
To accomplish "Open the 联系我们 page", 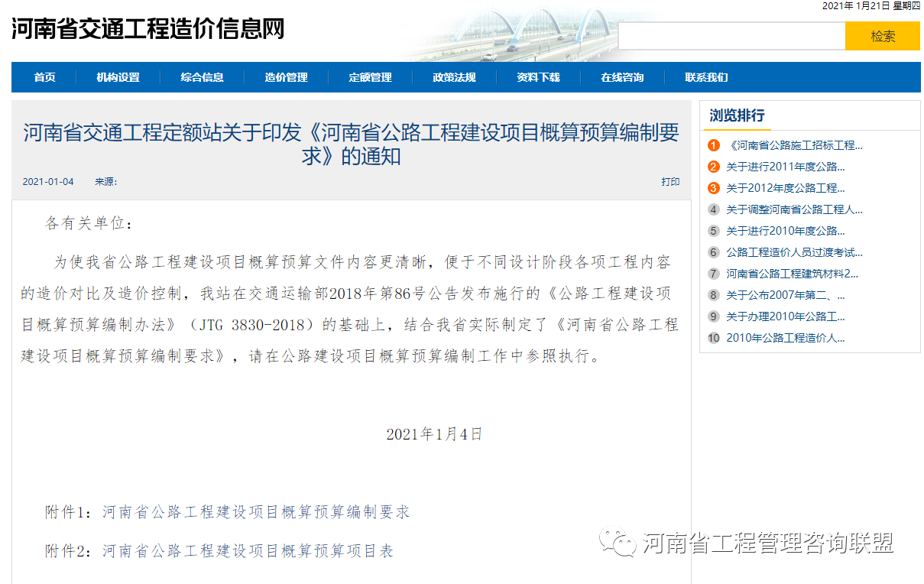I will coord(706,77).
